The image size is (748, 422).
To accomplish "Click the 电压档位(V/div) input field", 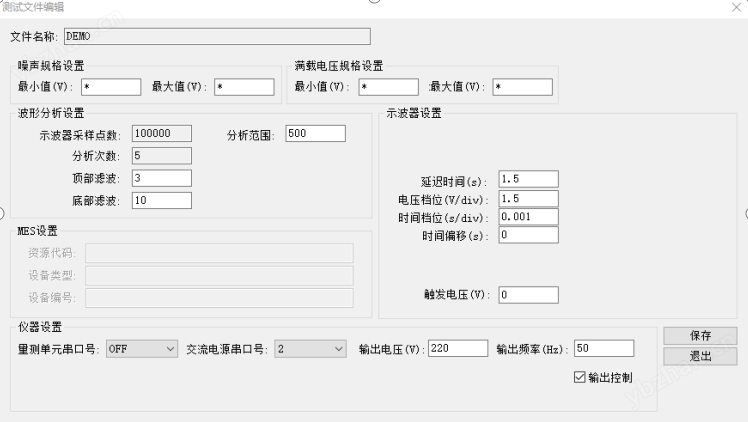I will click(527, 198).
